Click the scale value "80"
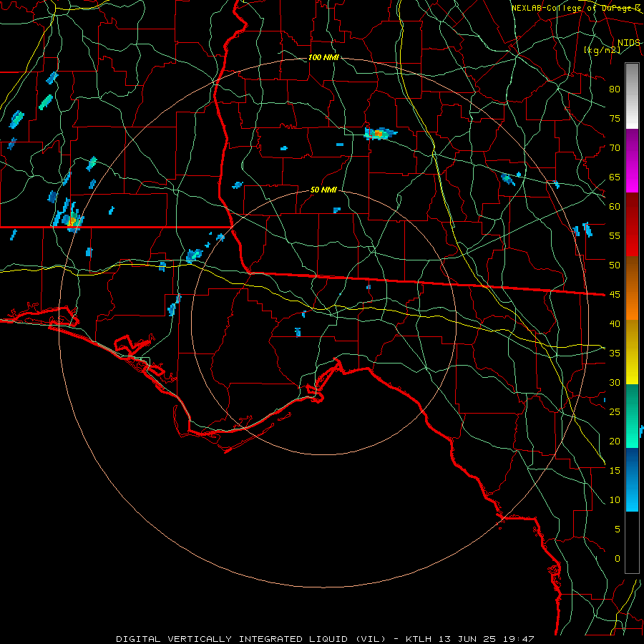Screen dimensions: 644x644 (615, 89)
